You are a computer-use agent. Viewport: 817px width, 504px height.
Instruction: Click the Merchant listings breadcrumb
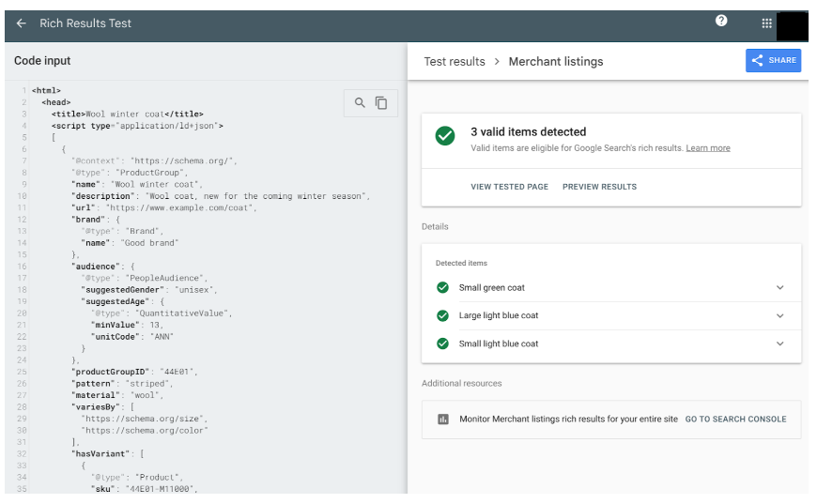point(556,61)
